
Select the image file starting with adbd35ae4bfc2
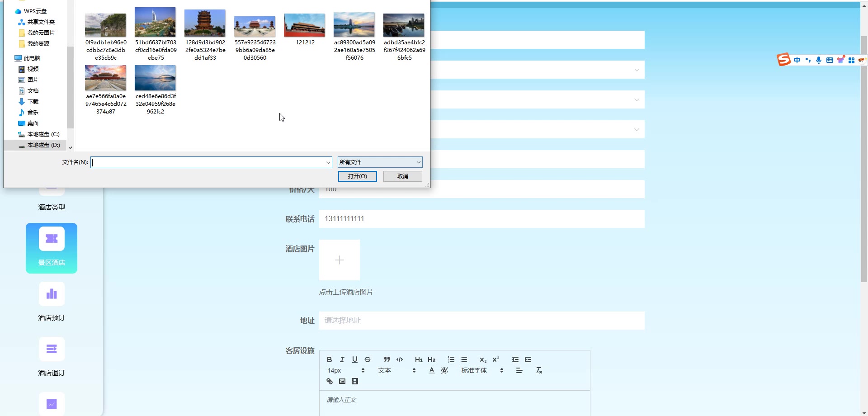(404, 37)
